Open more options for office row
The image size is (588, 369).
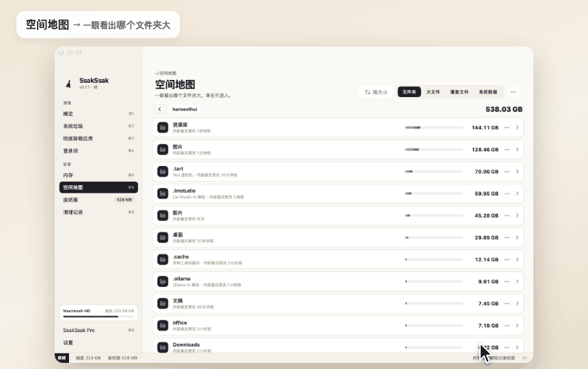tap(507, 325)
